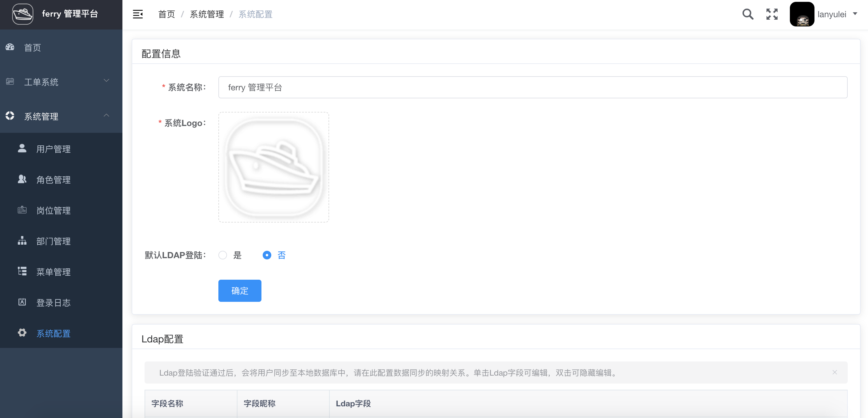Click the ferry ship logo in sidebar header
This screenshot has width=868, height=418.
(x=22, y=14)
